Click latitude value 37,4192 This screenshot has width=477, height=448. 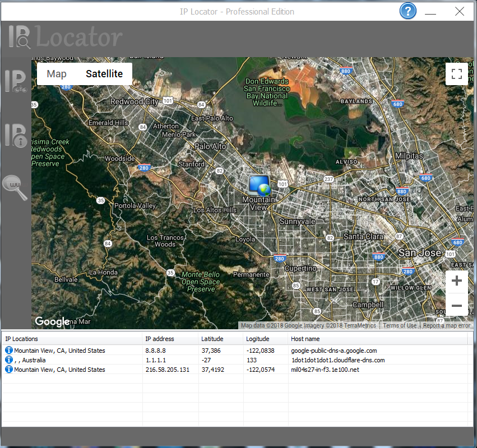pos(212,370)
